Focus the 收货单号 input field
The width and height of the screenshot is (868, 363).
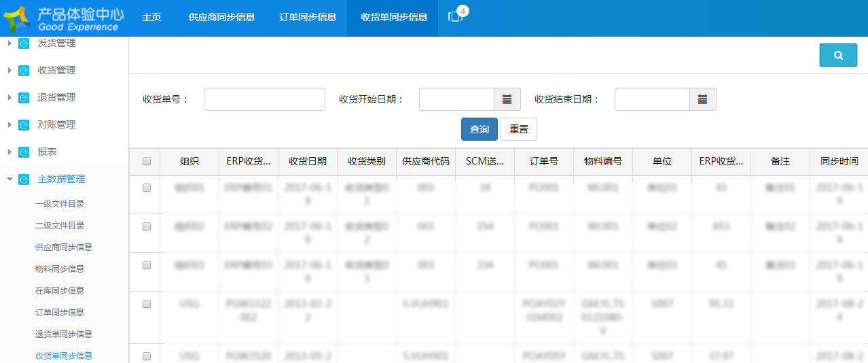[264, 99]
